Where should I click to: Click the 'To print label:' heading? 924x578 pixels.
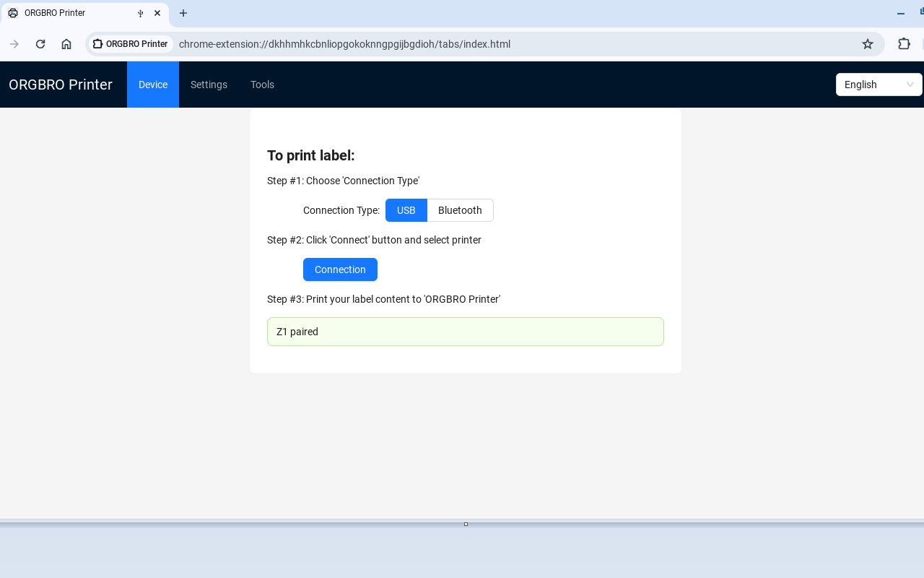[x=311, y=155]
